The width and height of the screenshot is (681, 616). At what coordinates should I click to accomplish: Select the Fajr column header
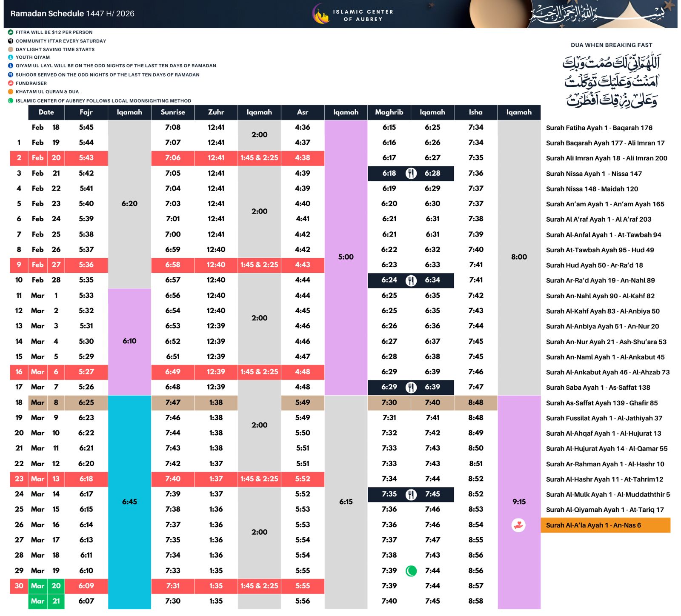[86, 112]
